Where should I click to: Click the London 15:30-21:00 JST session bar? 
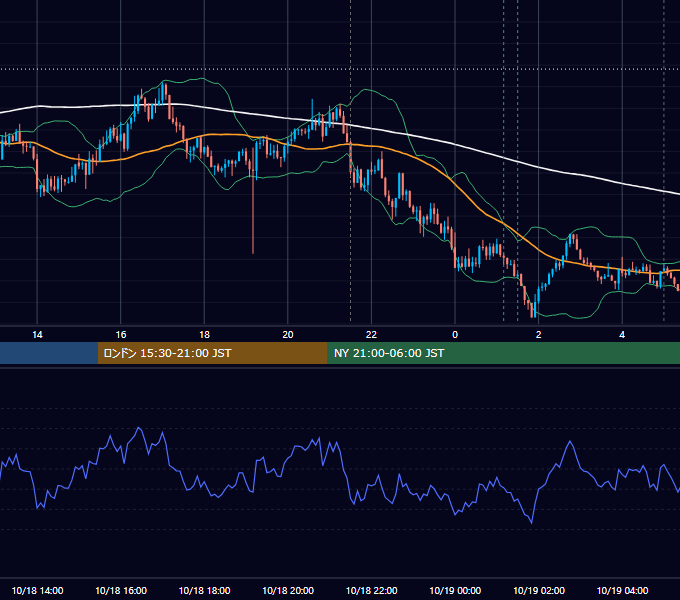[212, 353]
